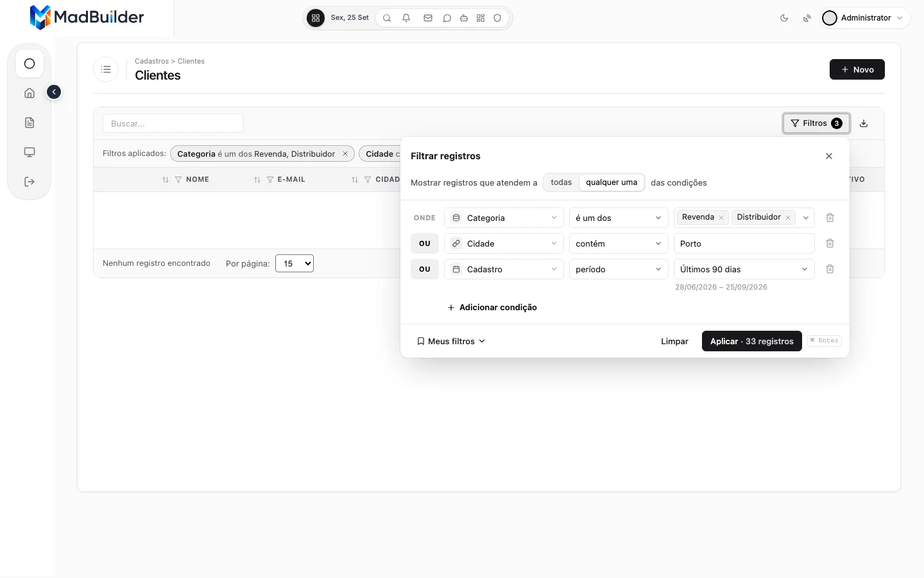Click the 'Nenhum registro encontrado' text

coord(157,263)
